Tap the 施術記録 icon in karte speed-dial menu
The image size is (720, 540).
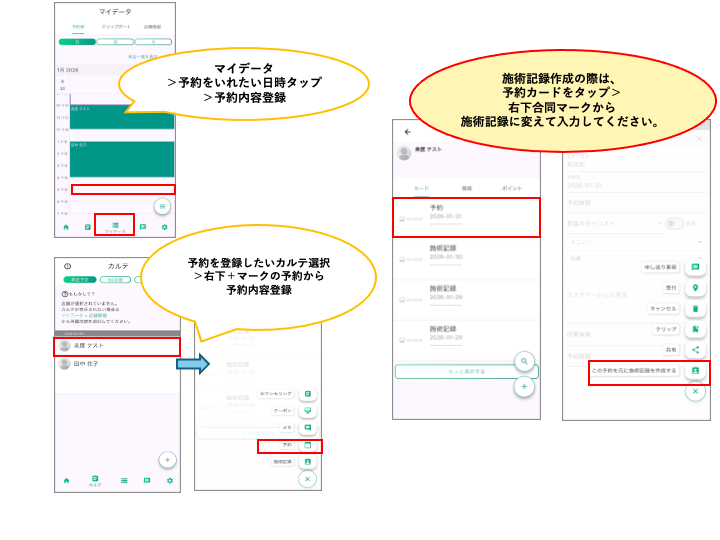tap(308, 462)
